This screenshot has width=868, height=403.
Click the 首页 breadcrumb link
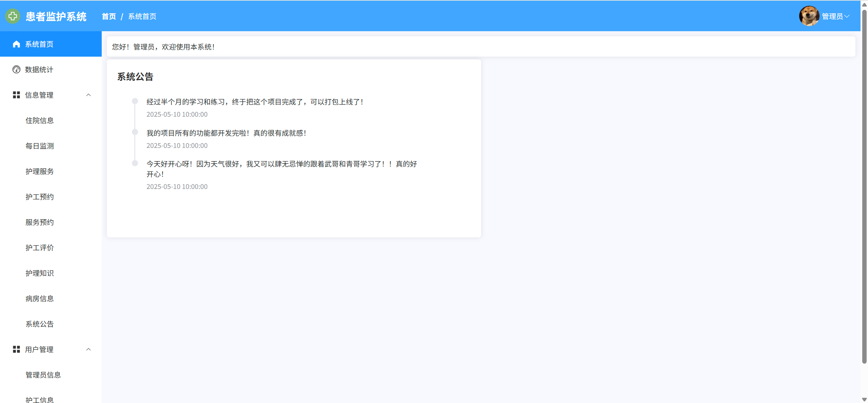tap(109, 16)
